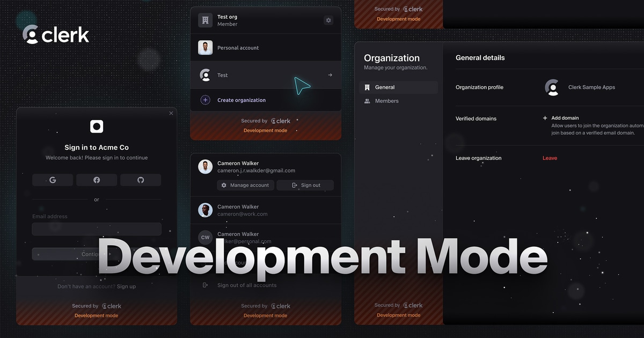Image resolution: width=644 pixels, height=338 pixels.
Task: Click Acme Co logo in sign-in card
Action: [97, 127]
